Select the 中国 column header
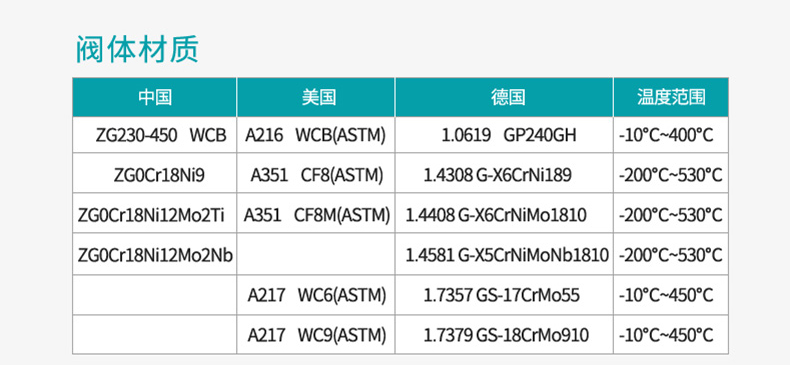This screenshot has width=790, height=365. [x=155, y=97]
